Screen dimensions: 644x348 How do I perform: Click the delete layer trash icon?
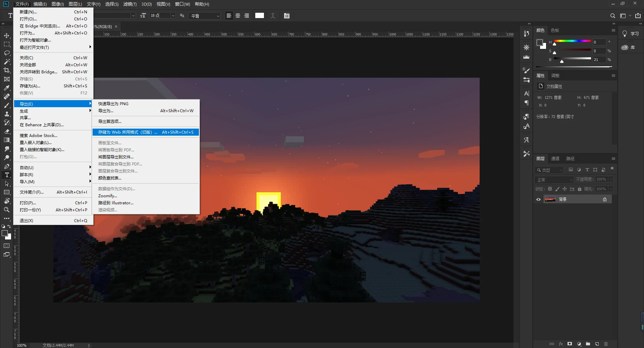(606, 344)
